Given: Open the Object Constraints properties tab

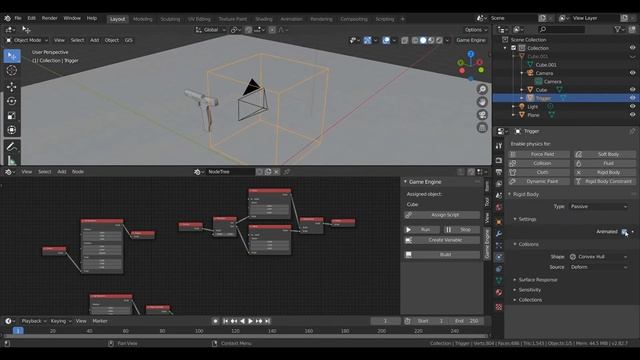Looking at the screenshot, I should click(x=499, y=269).
